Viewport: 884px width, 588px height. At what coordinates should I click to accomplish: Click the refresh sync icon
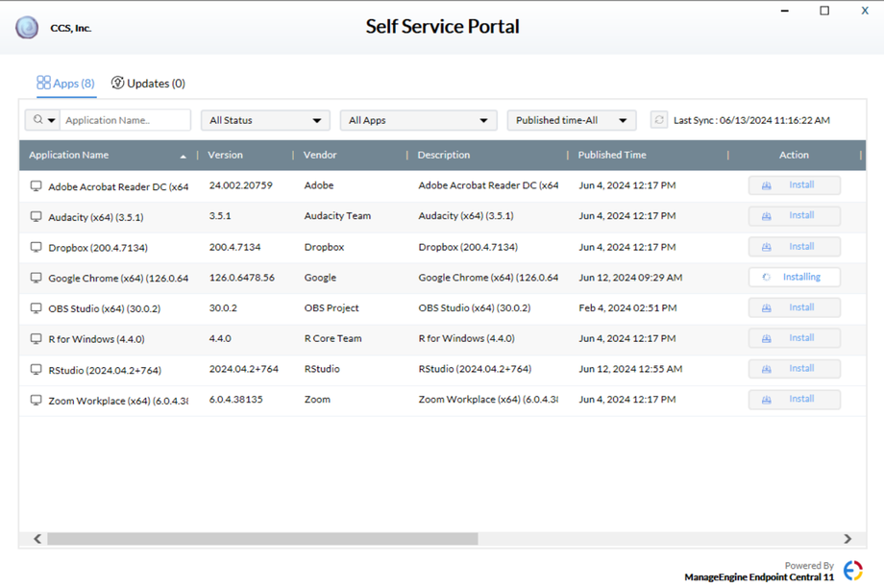658,120
